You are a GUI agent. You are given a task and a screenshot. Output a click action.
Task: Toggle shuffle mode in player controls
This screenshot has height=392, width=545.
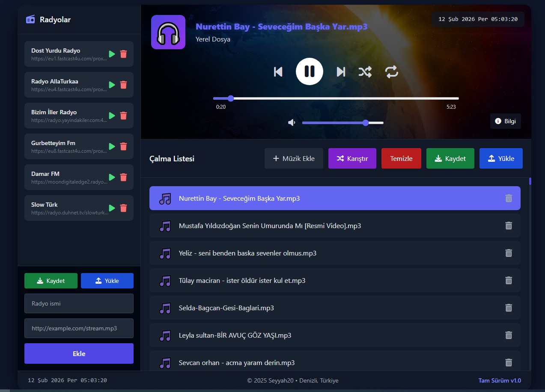pyautogui.click(x=365, y=72)
